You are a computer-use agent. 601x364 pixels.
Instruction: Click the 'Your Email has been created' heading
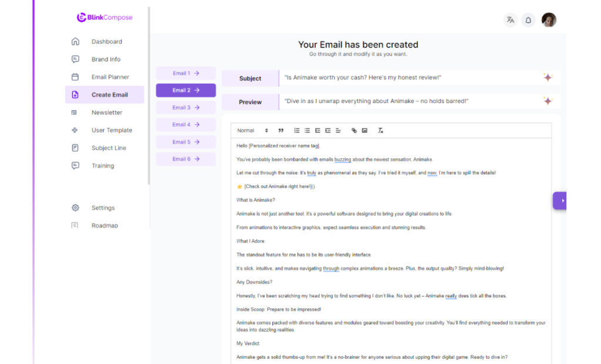pos(358,45)
